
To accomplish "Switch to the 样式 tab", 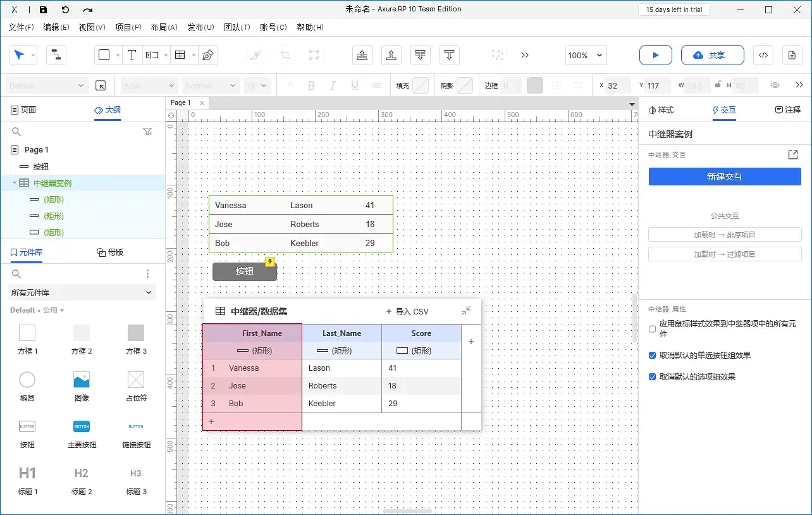I will pyautogui.click(x=661, y=110).
